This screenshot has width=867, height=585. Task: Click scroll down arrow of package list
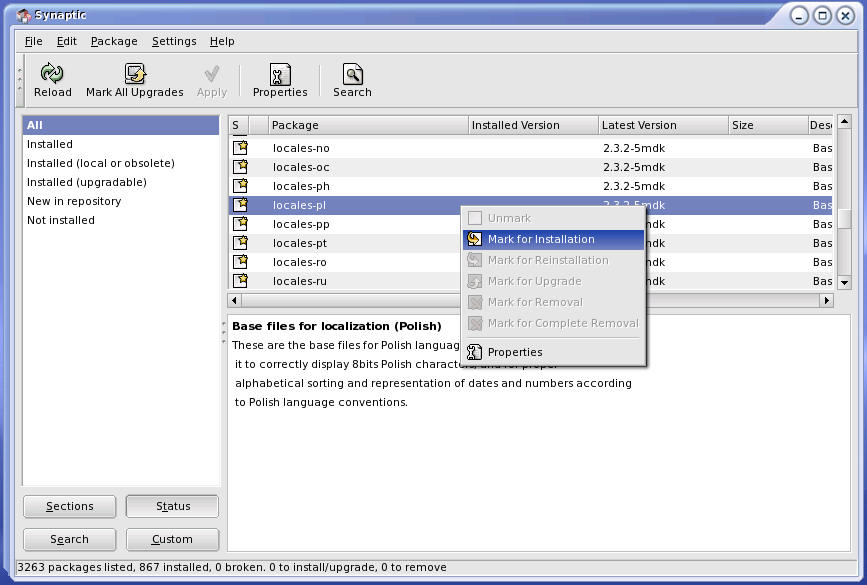844,282
